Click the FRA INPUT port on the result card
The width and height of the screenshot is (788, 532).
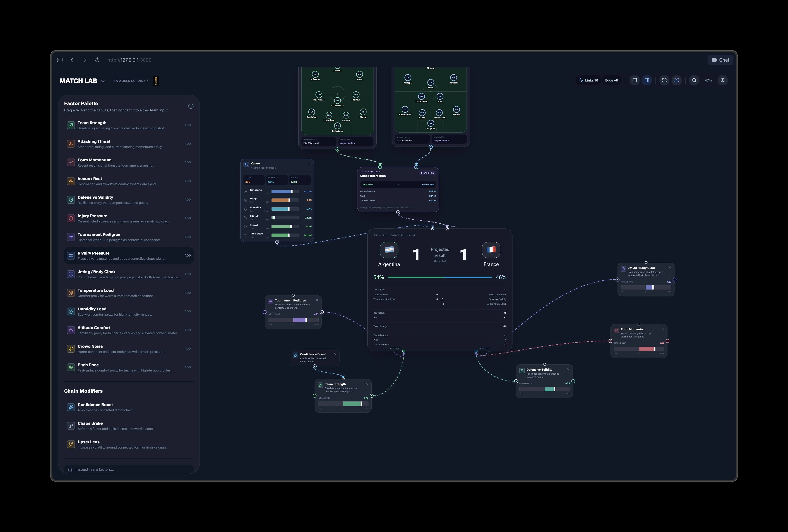click(x=476, y=351)
